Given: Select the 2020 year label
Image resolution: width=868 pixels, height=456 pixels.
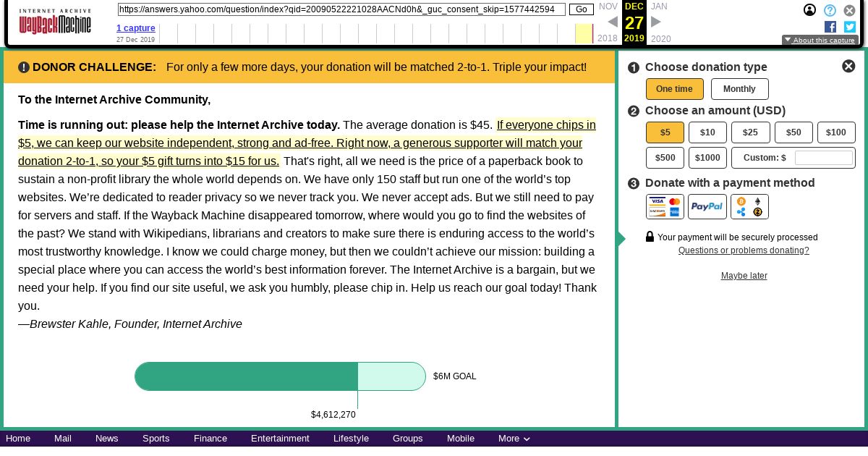Looking at the screenshot, I should 660,38.
